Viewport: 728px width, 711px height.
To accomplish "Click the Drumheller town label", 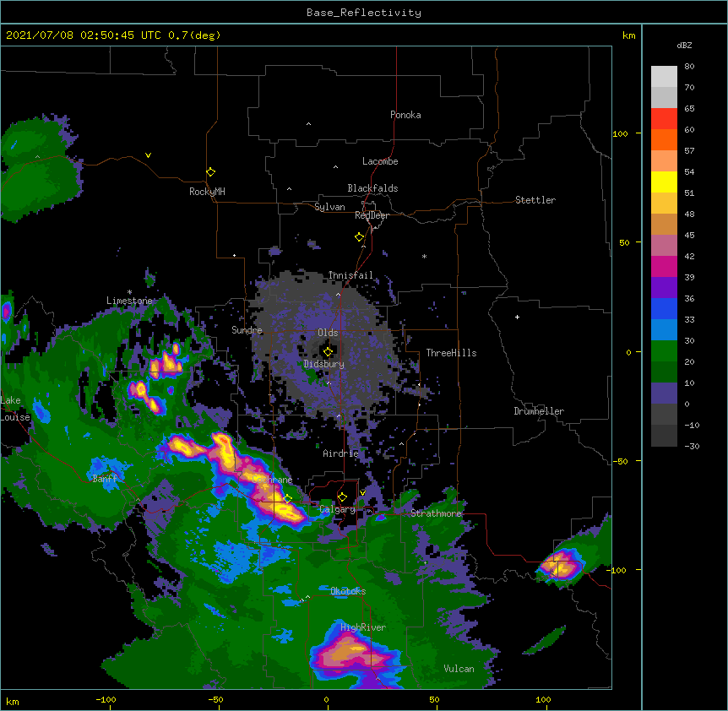I will pyautogui.click(x=539, y=411).
